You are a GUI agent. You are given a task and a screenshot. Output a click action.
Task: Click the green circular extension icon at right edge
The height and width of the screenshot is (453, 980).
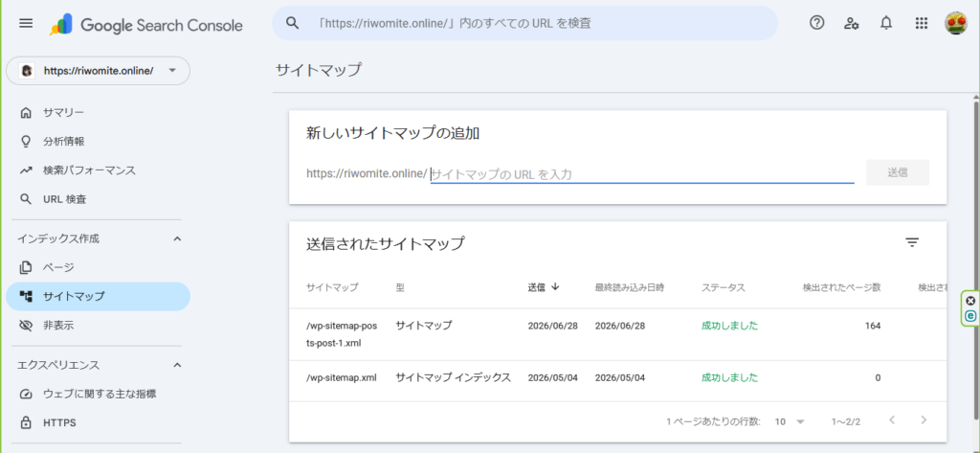coord(970,317)
